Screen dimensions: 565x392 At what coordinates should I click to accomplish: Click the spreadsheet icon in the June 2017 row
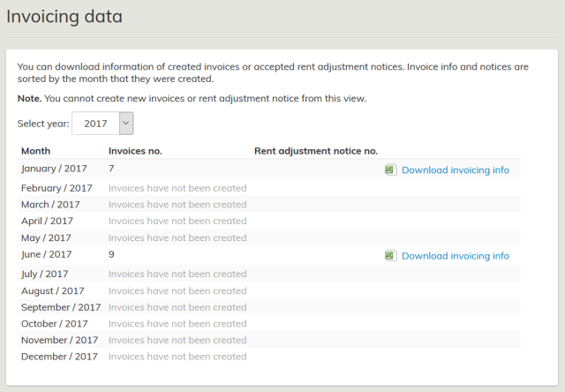point(390,255)
